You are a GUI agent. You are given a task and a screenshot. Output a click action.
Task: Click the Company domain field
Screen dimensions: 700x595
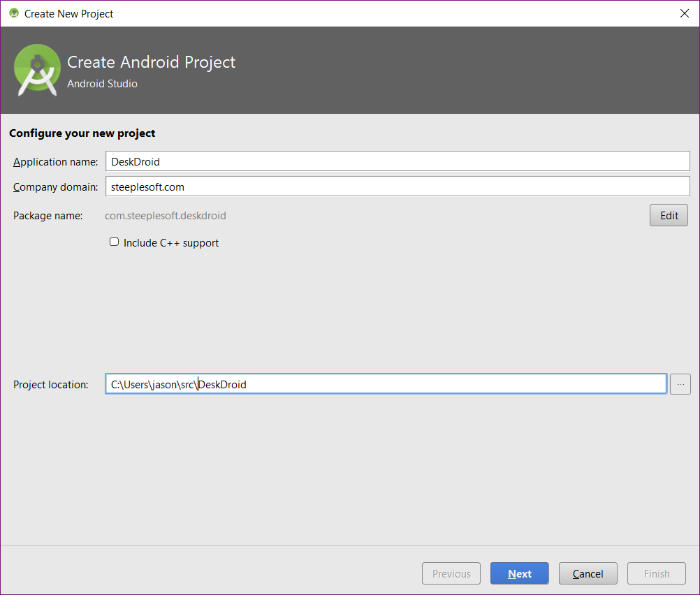tap(398, 186)
